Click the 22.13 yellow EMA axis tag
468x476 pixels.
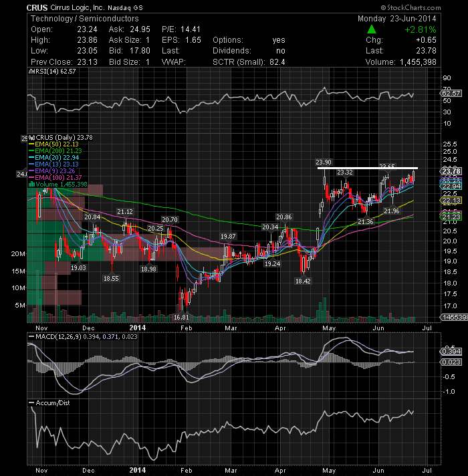(x=451, y=201)
